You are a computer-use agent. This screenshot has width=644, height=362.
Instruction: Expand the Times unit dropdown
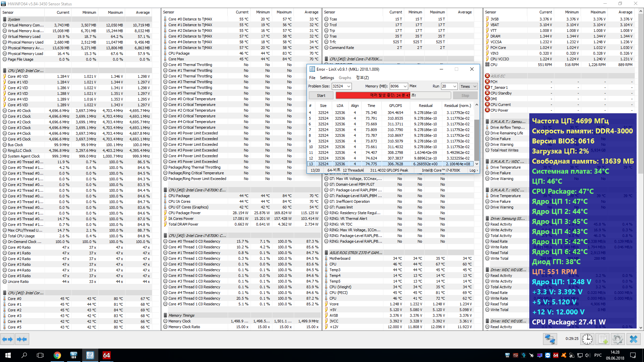click(475, 86)
